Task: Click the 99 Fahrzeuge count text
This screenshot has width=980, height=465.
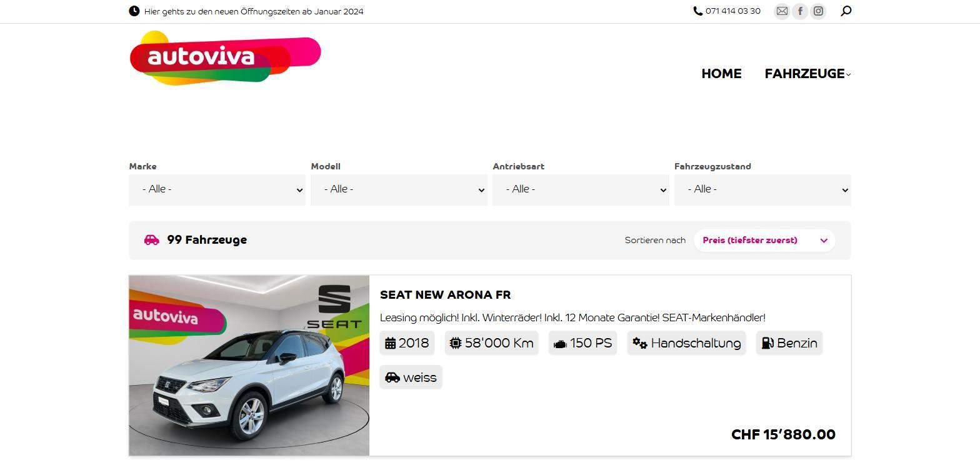Action: click(x=207, y=240)
